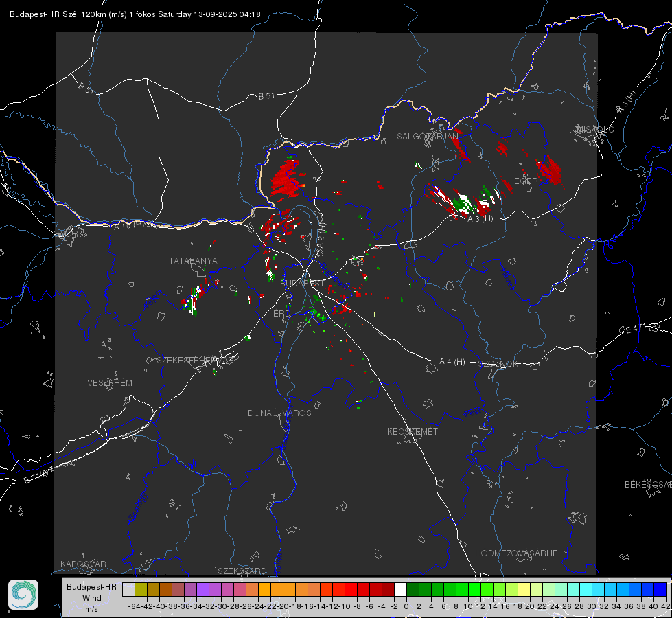
Task: Click the A 4 (H) road label
Action: 452,362
